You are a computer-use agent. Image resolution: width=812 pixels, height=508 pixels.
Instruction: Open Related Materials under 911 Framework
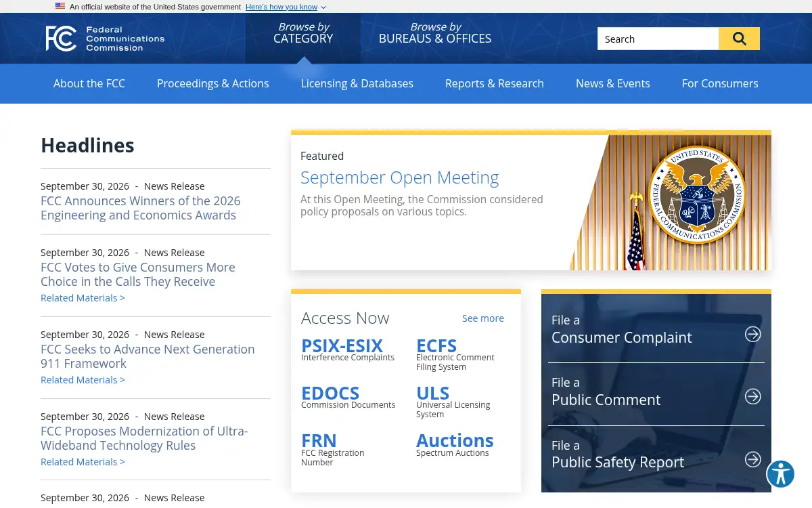pyautogui.click(x=83, y=380)
